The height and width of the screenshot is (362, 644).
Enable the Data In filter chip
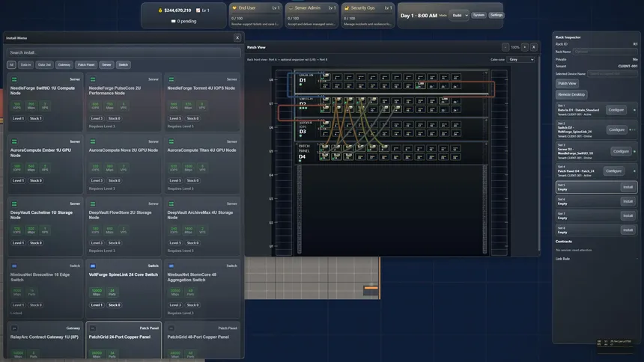click(26, 65)
